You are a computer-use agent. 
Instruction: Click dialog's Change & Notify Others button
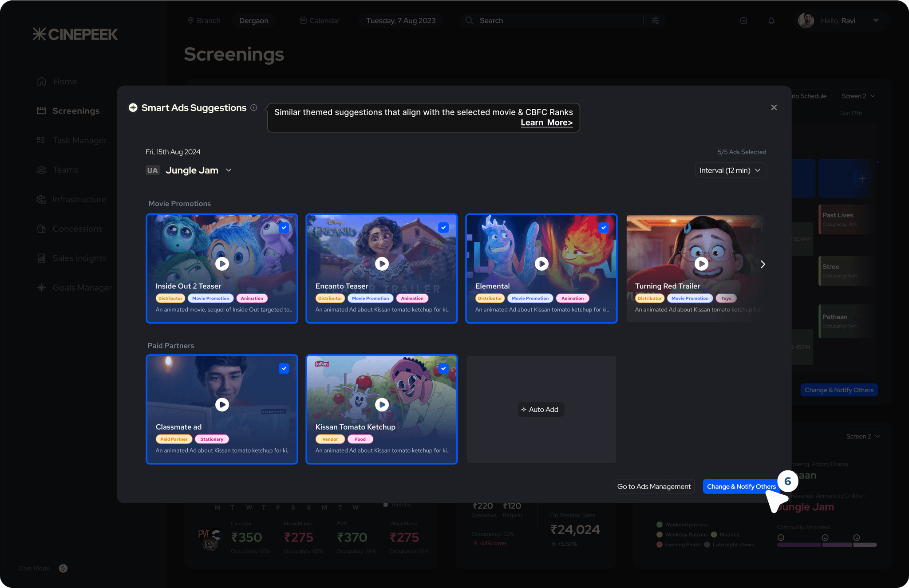(741, 486)
